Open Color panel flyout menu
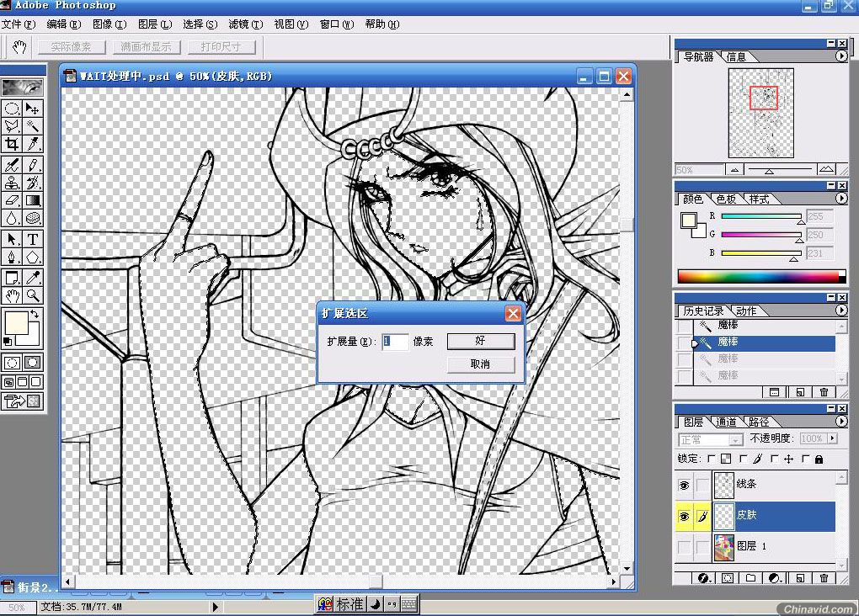This screenshot has height=616, width=859. tap(841, 199)
